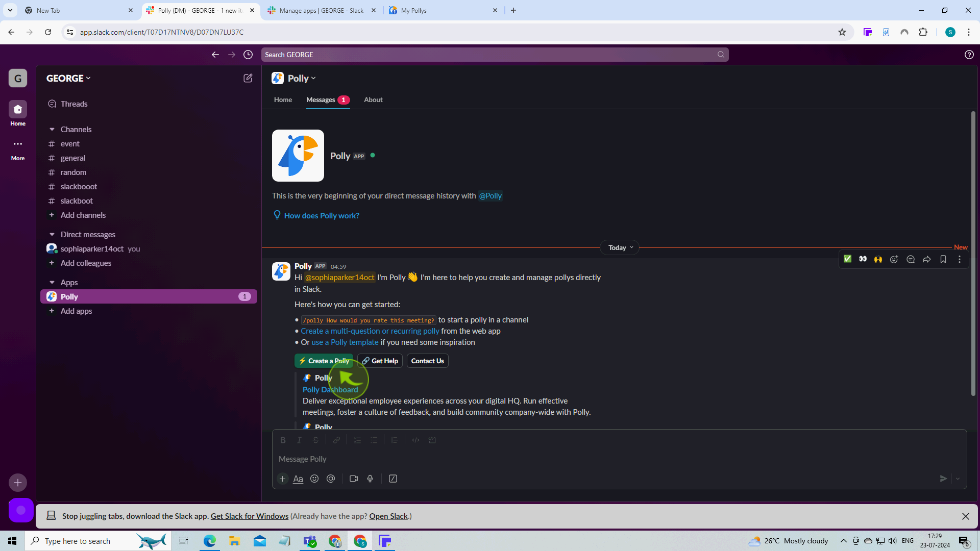
Task: Open Slack help question mark icon
Action: click(x=969, y=55)
